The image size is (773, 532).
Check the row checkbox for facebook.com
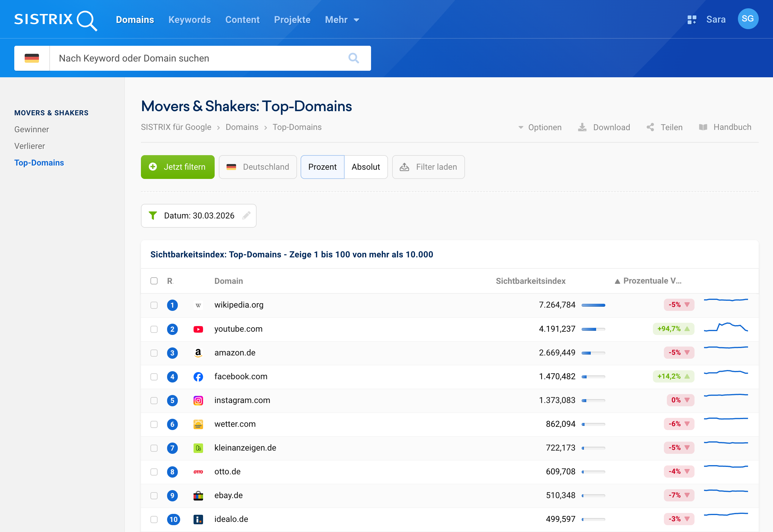(x=154, y=377)
